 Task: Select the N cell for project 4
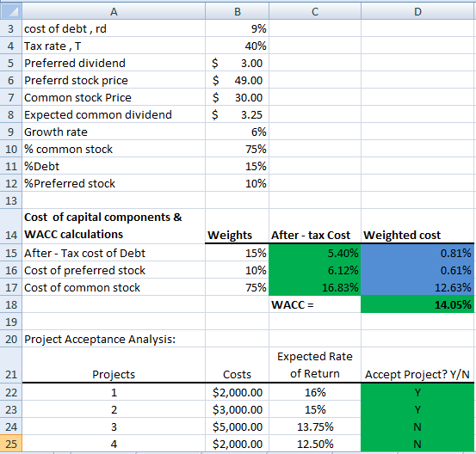click(417, 444)
